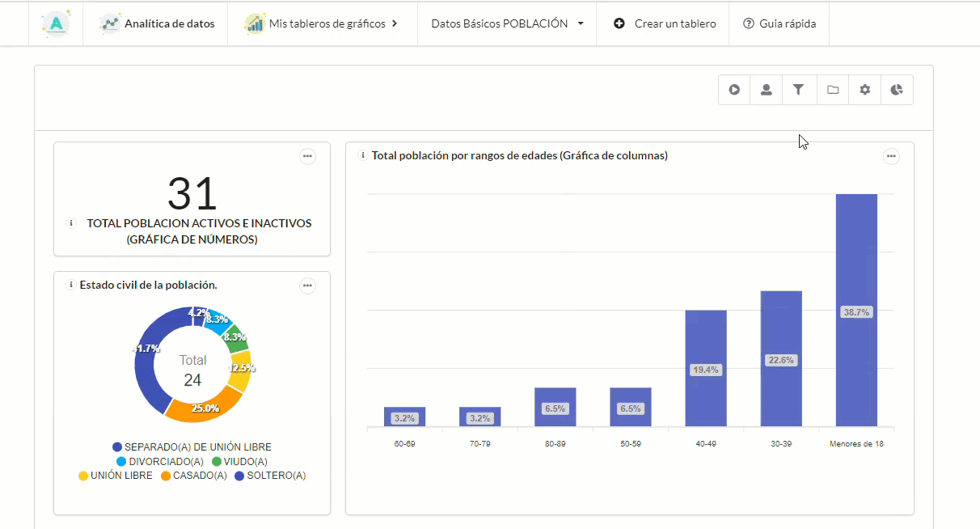Open options menu of Estado civil widget
The height and width of the screenshot is (529, 980).
coord(307,286)
